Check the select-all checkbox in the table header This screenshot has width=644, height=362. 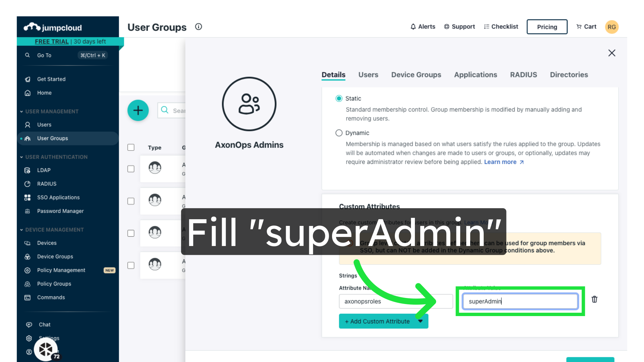(131, 147)
